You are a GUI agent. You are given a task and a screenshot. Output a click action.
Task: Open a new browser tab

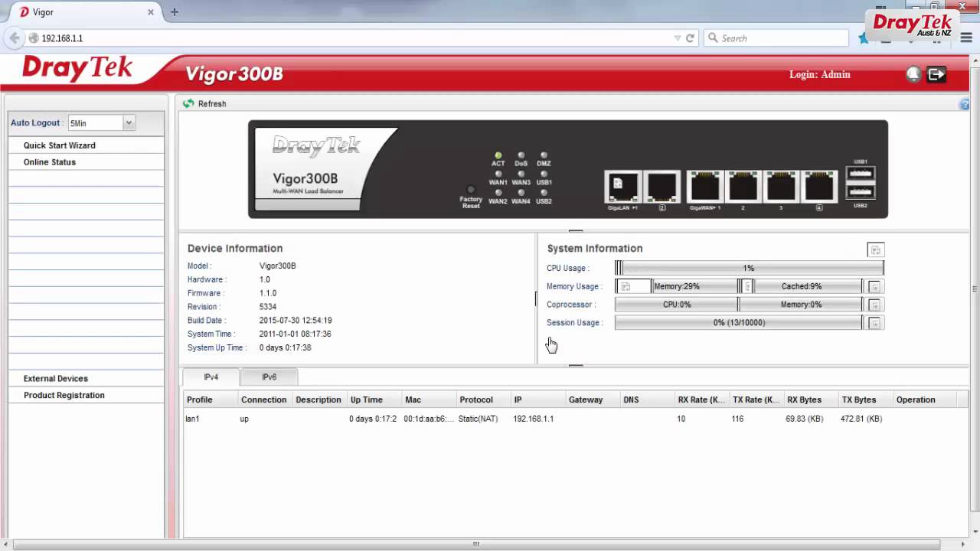tap(175, 12)
